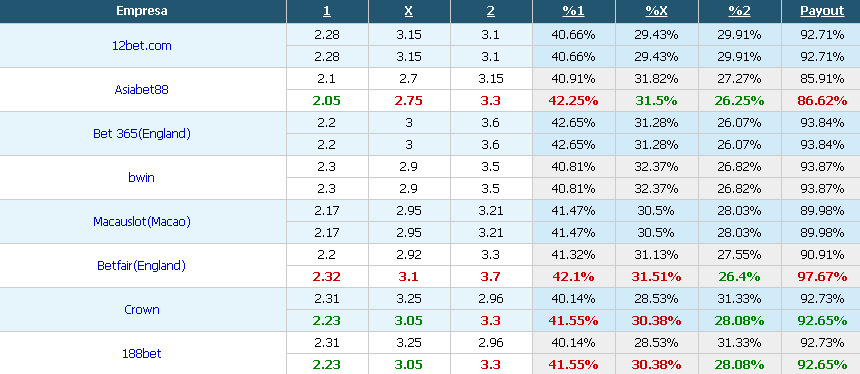The height and width of the screenshot is (374, 860).
Task: Open the 188bet bookmaker link
Action: pos(142,354)
